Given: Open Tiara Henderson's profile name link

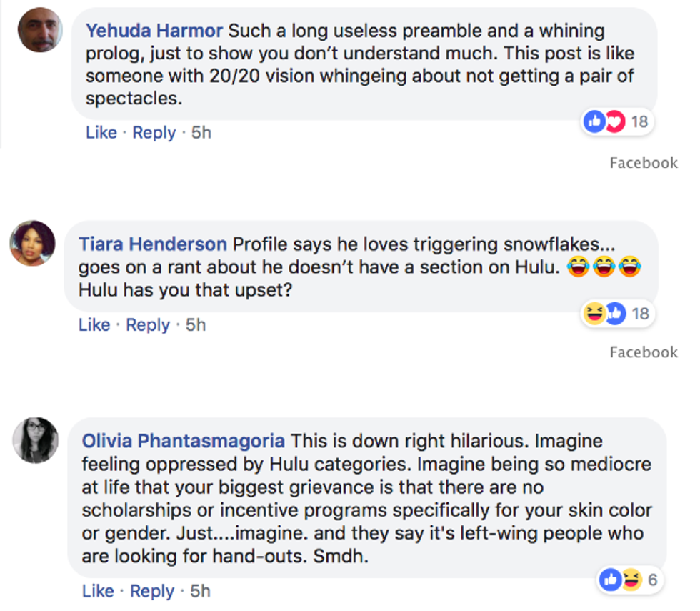Looking at the screenshot, I should [x=152, y=244].
